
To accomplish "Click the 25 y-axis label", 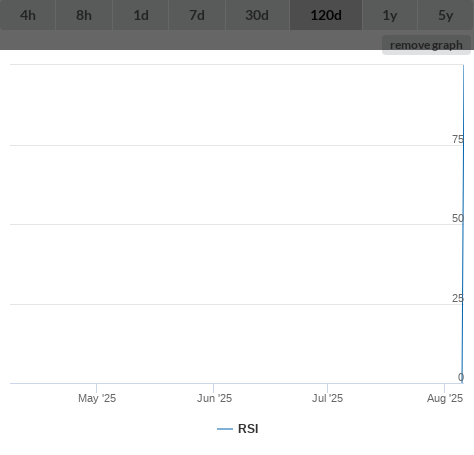I will 458,298.
